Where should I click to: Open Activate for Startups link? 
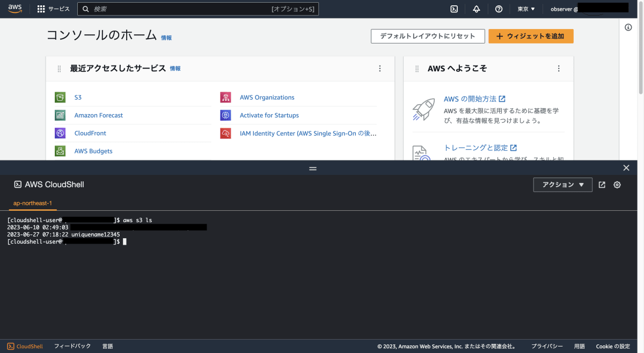coord(269,115)
